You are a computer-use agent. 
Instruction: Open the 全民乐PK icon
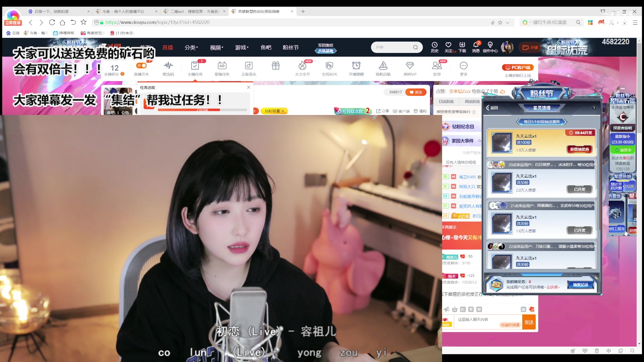[x=329, y=66]
